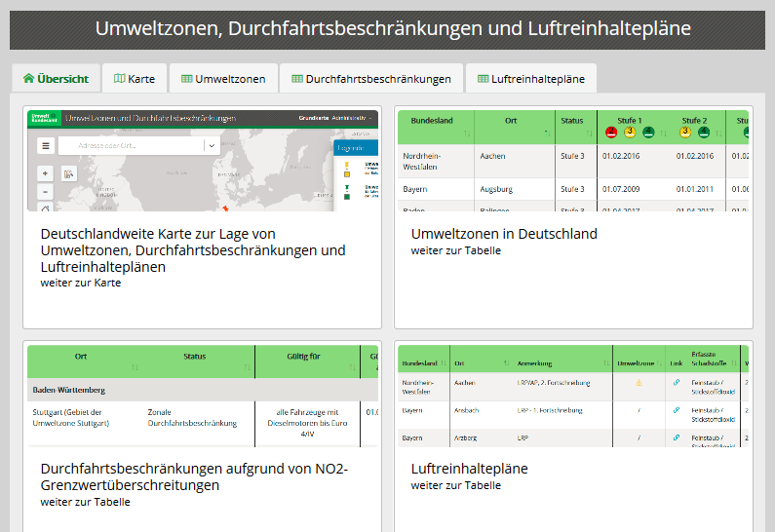Click the red 2 sticker under Stufe 1
775x532 pixels.
[611, 133]
